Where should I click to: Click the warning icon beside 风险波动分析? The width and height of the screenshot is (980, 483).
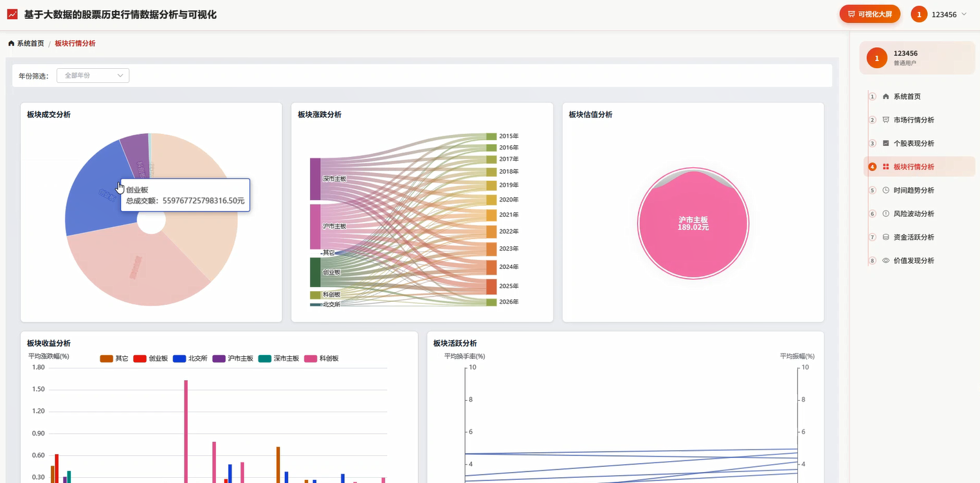886,214
